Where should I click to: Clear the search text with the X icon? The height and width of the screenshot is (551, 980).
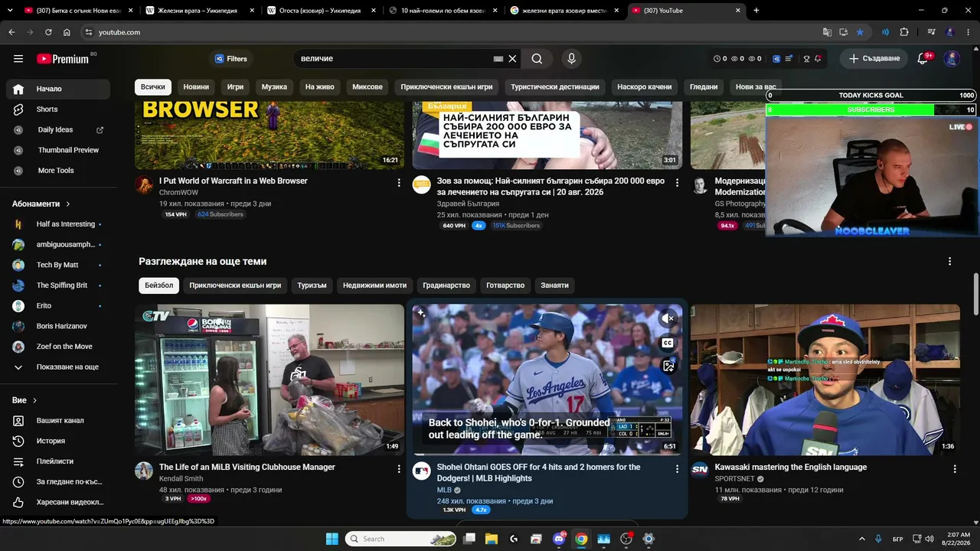pyautogui.click(x=513, y=59)
